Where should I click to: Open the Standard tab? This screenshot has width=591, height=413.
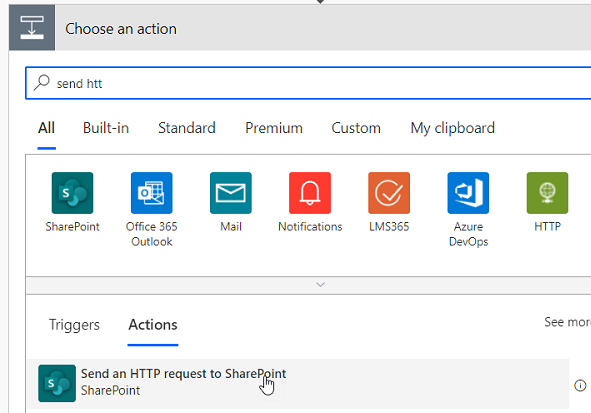(x=187, y=128)
